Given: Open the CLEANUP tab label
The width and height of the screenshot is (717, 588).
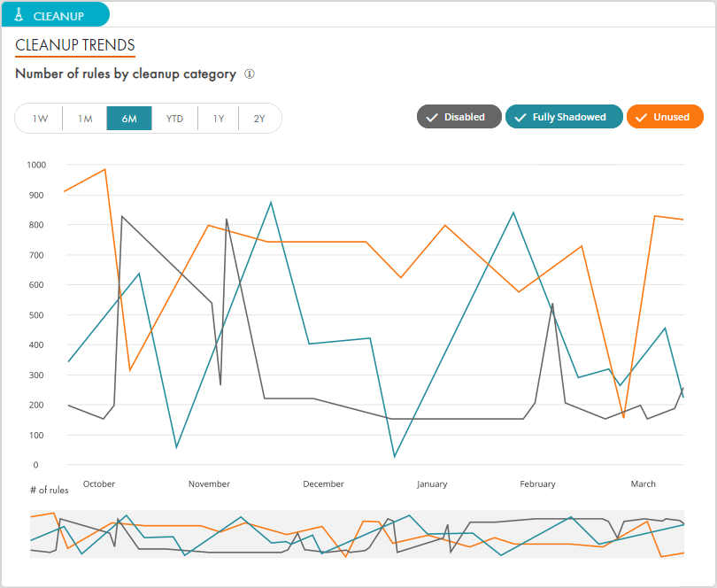Looking at the screenshot, I should [x=58, y=15].
